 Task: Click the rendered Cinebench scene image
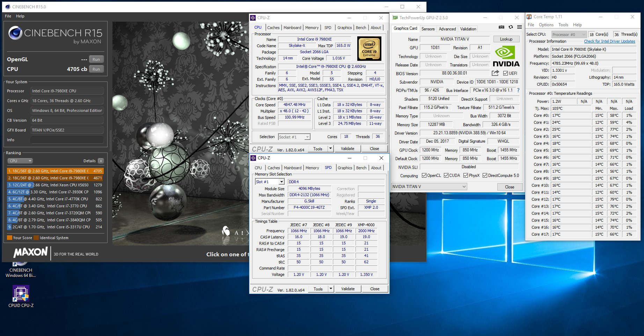click(x=181, y=134)
